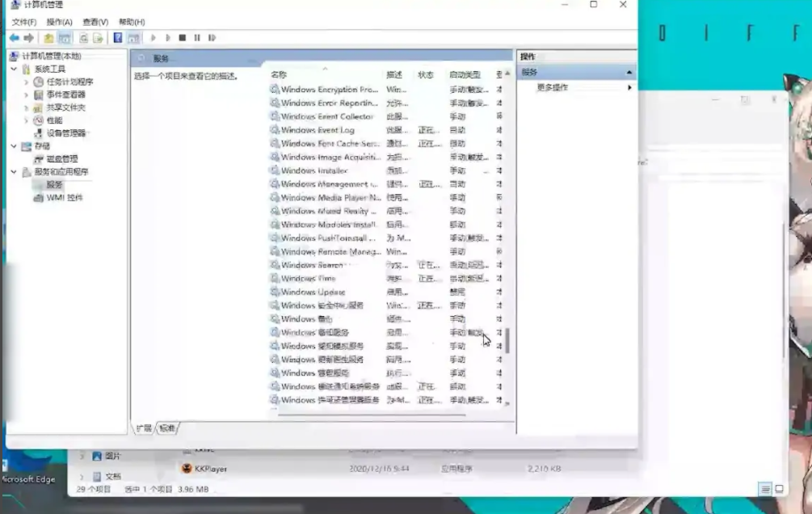This screenshot has width=812, height=514.
Task: Select the Windows Image Acquisiti... service name
Action: 331,157
